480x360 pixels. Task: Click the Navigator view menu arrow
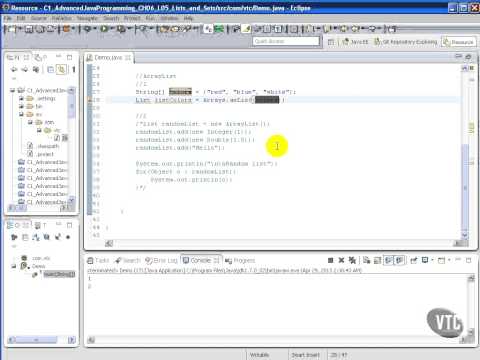[x=14, y=79]
